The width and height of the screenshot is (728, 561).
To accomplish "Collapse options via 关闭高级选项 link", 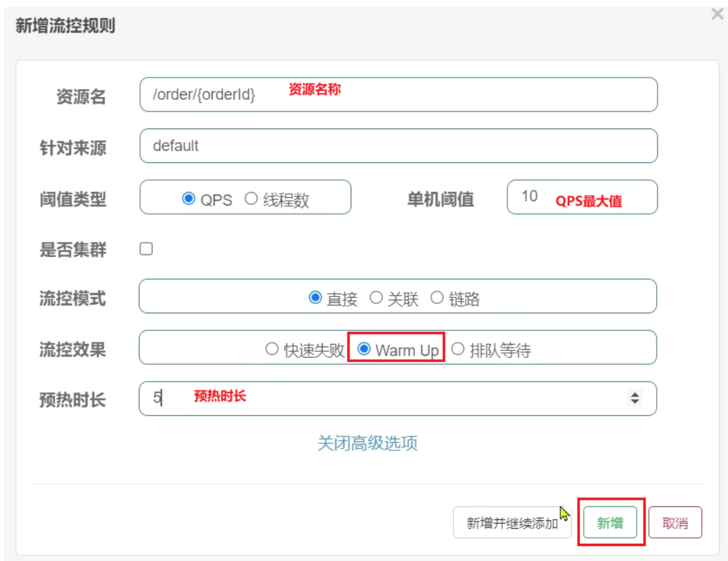I will coord(367,443).
